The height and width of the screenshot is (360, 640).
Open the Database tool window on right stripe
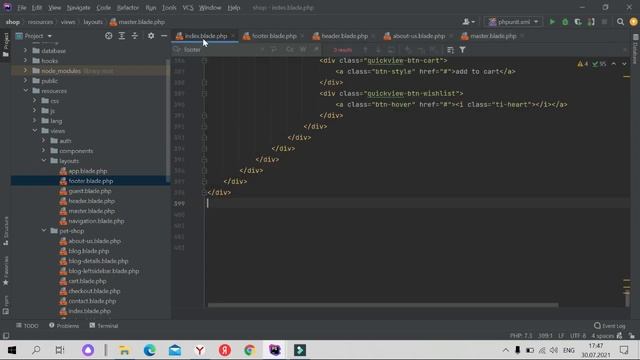[635, 50]
